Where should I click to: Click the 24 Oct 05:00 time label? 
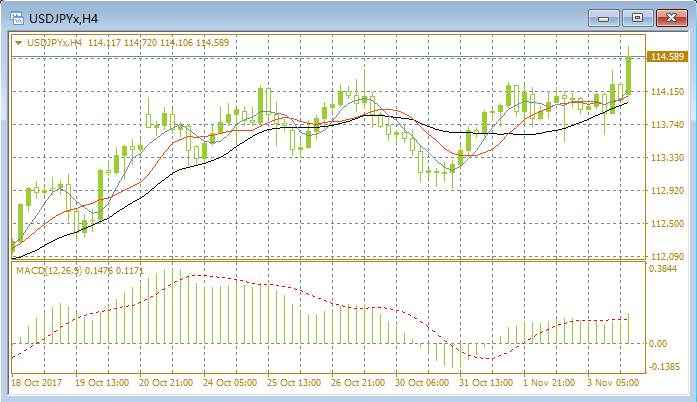point(230,382)
